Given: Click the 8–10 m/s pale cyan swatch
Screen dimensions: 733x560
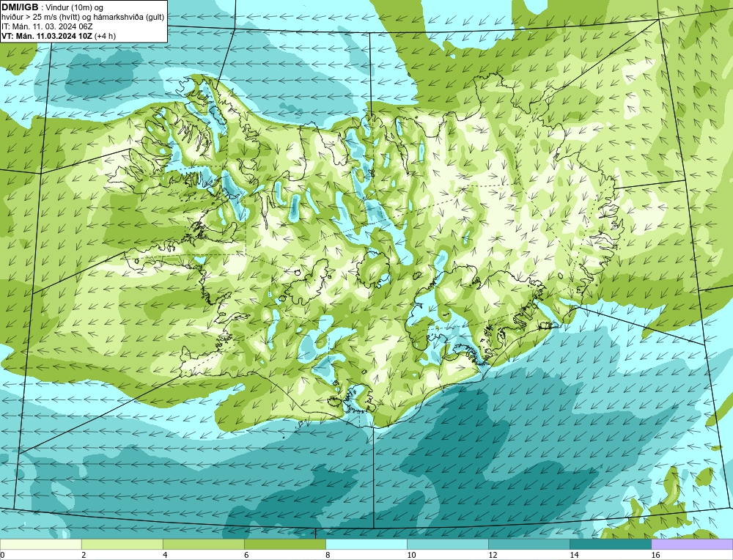Looking at the screenshot, I should tap(366, 544).
